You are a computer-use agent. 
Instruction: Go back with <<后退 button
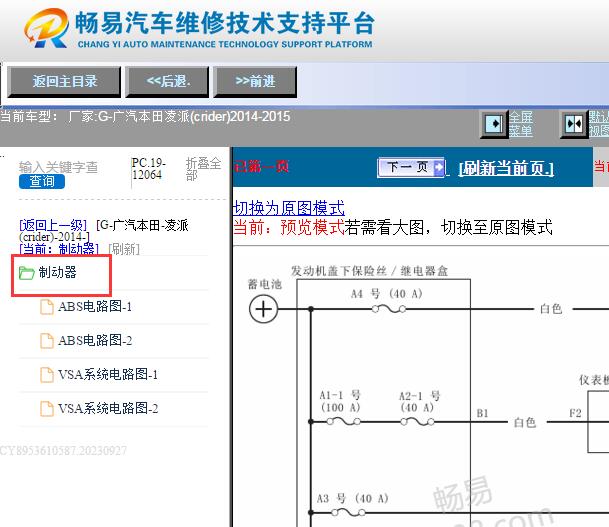[167, 82]
